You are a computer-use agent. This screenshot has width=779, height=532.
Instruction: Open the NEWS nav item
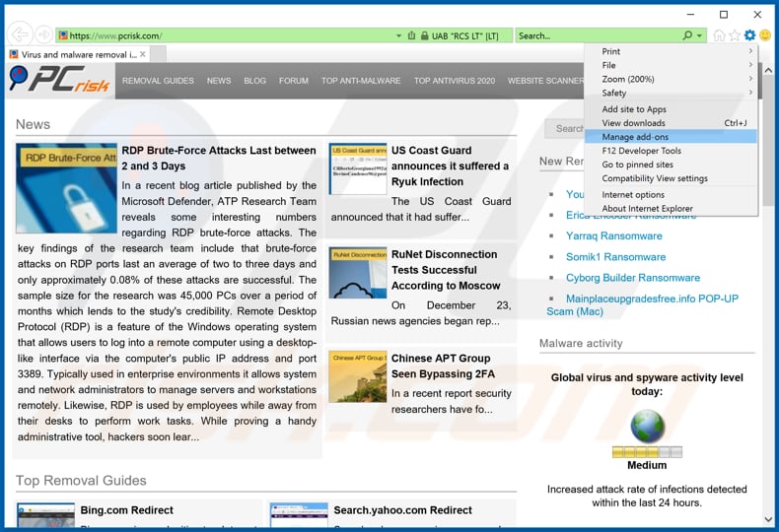pyautogui.click(x=219, y=81)
